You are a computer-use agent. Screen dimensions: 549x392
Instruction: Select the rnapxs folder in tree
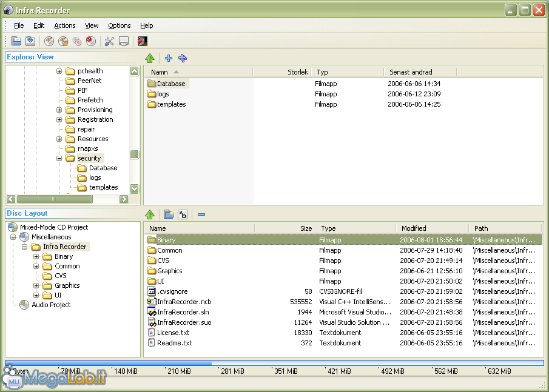pos(87,148)
